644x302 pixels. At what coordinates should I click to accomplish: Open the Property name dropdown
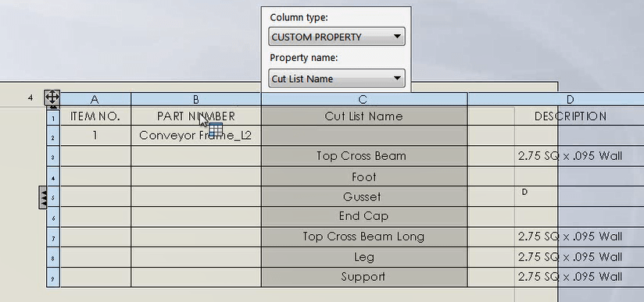(x=337, y=78)
